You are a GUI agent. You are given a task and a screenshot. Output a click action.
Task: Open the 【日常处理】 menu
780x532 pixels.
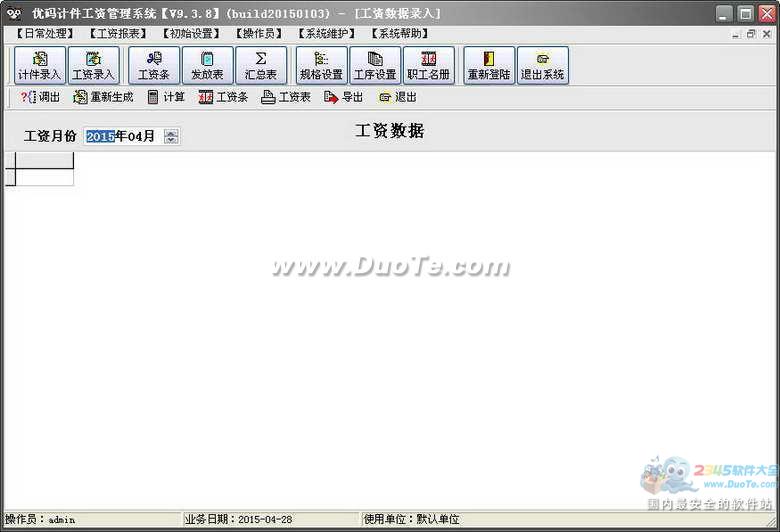pos(45,34)
